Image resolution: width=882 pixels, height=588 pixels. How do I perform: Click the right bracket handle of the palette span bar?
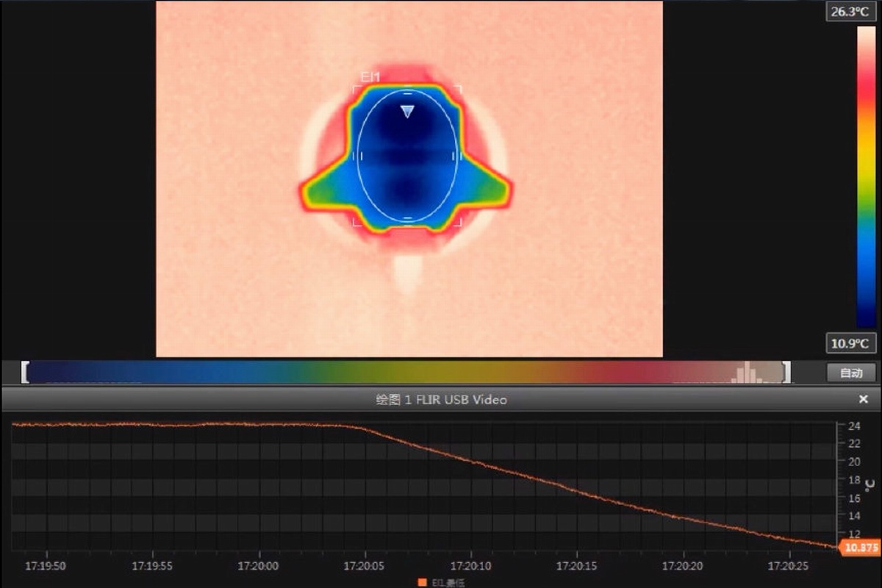tap(786, 372)
